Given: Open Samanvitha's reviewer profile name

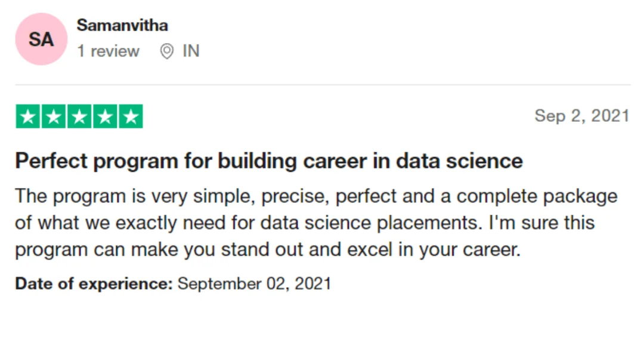Looking at the screenshot, I should coord(122,26).
